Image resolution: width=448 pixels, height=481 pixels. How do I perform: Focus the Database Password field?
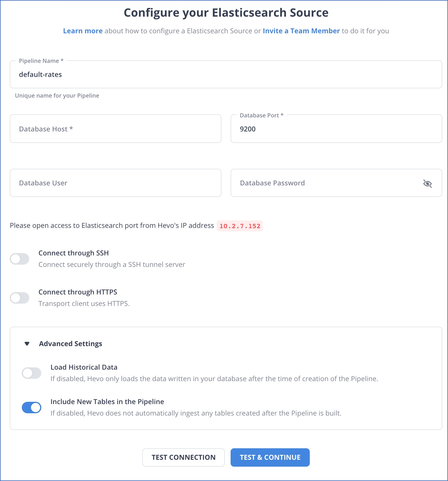[336, 183]
